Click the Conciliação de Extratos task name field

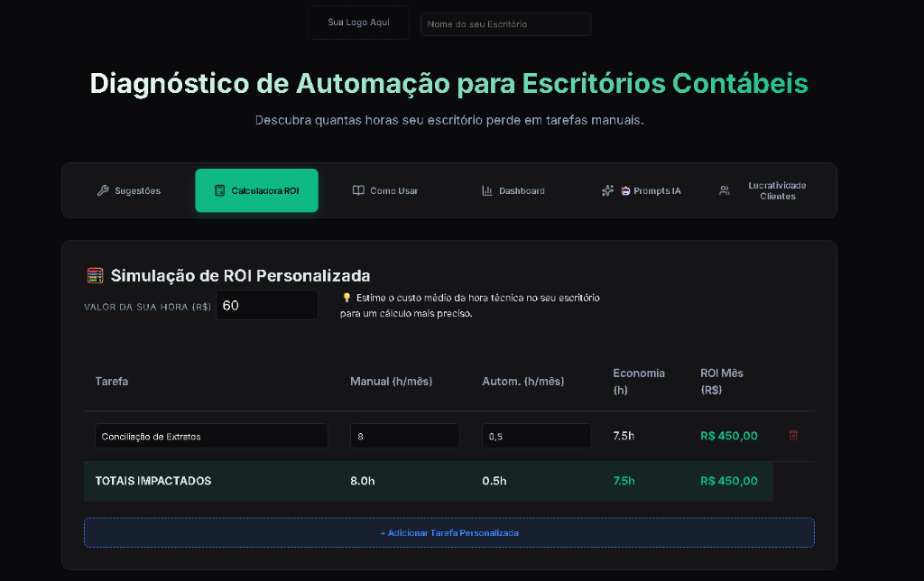coord(211,435)
